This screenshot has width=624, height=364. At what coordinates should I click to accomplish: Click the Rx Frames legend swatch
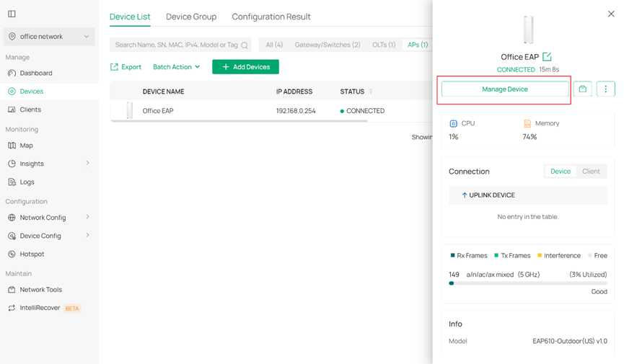coord(452,255)
